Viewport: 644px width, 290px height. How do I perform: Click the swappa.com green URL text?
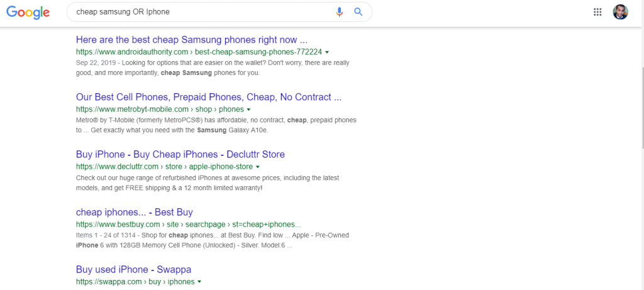click(x=135, y=282)
